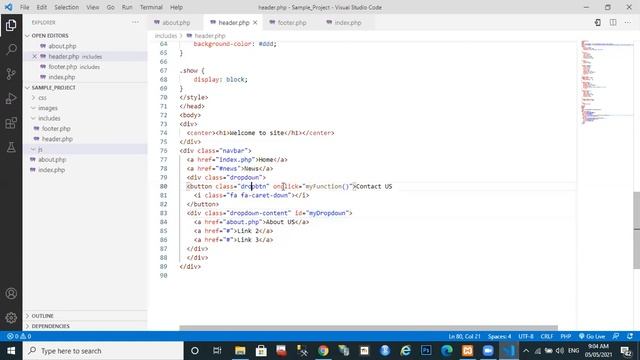The height and width of the screenshot is (360, 640).
Task: Open the Testing flask icon view
Action: [x=11, y=147]
